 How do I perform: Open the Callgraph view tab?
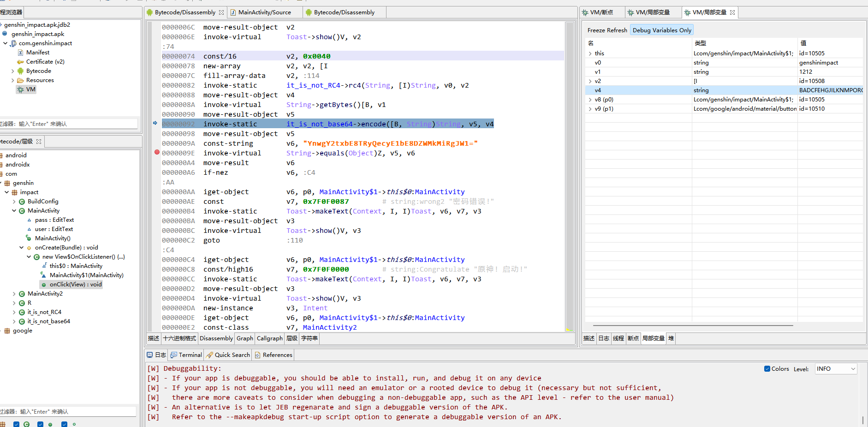point(270,338)
